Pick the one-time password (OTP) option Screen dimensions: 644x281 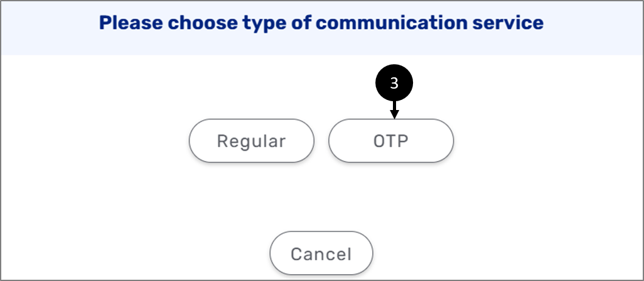pyautogui.click(x=391, y=141)
